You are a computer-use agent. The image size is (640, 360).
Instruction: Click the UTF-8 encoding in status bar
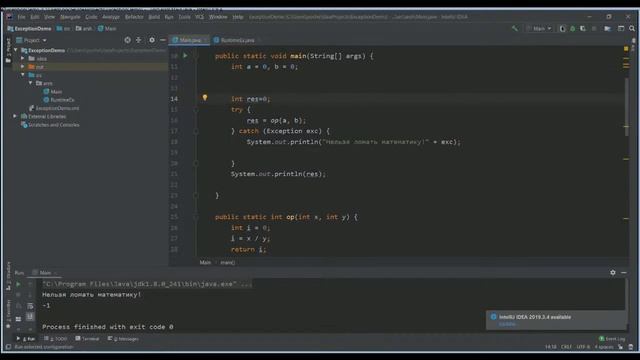pos(583,347)
